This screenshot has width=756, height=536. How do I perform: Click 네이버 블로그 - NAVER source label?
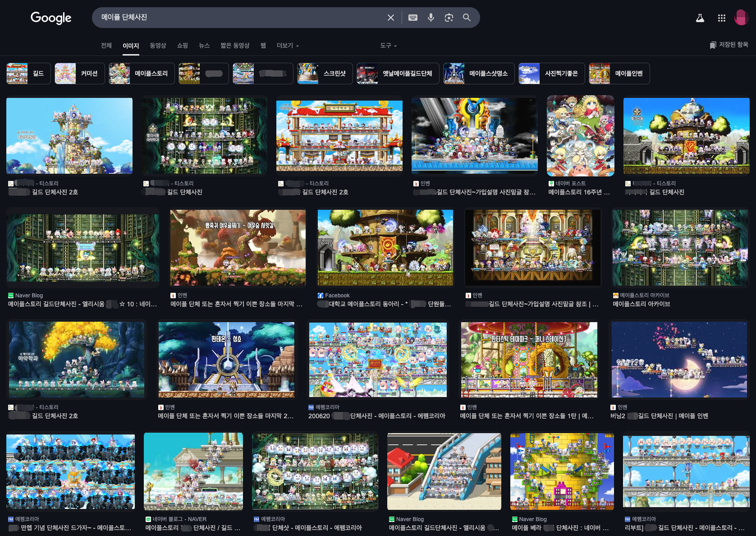click(x=179, y=519)
